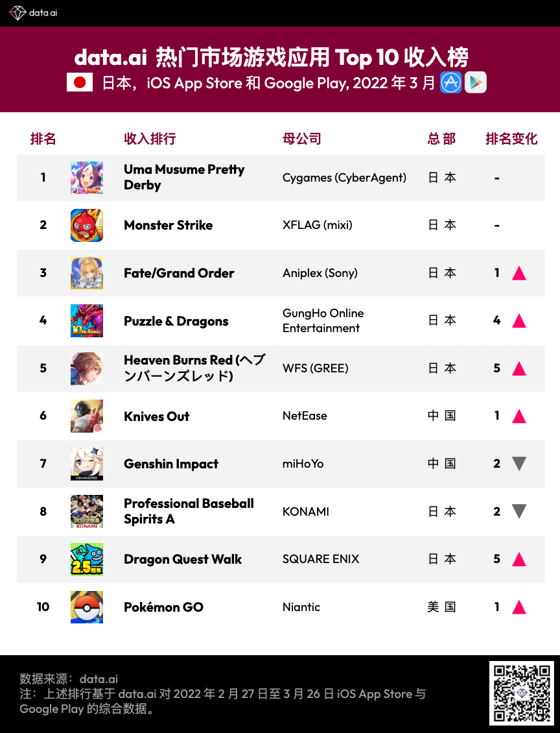This screenshot has height=733, width=560.
Task: Click the iOS App Store icon
Action: pos(451,82)
